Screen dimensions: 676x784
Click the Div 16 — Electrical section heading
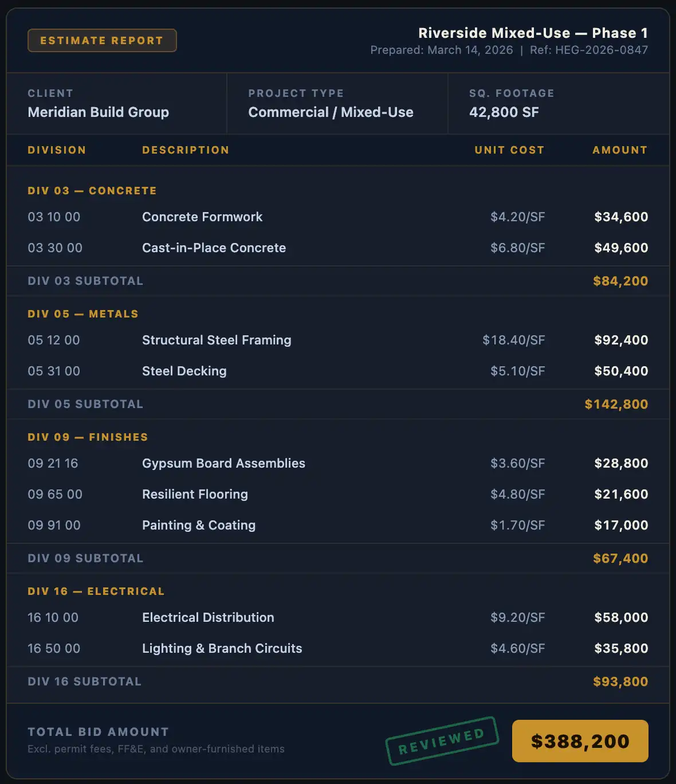tap(96, 591)
